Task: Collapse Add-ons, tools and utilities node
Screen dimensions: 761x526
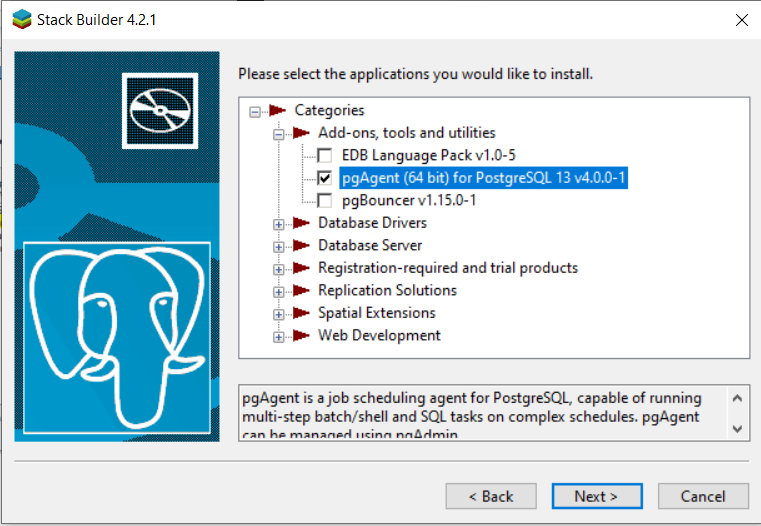Action: pyautogui.click(x=279, y=134)
